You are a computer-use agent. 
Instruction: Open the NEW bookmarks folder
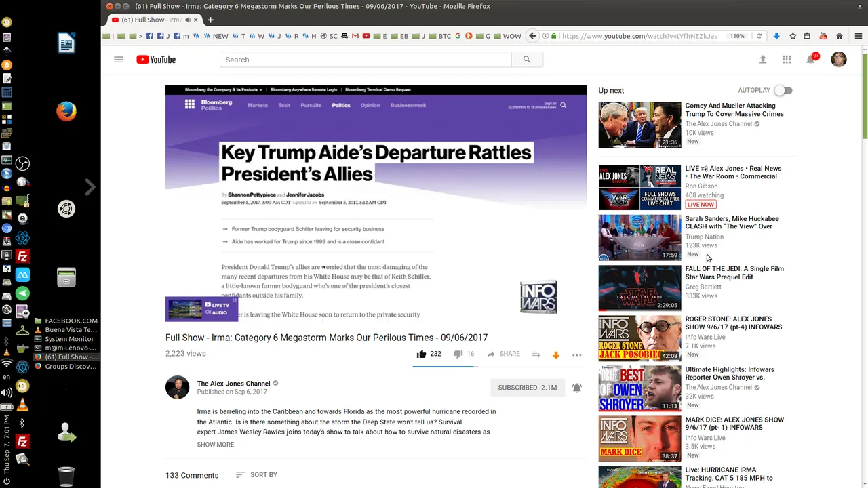pyautogui.click(x=216, y=36)
